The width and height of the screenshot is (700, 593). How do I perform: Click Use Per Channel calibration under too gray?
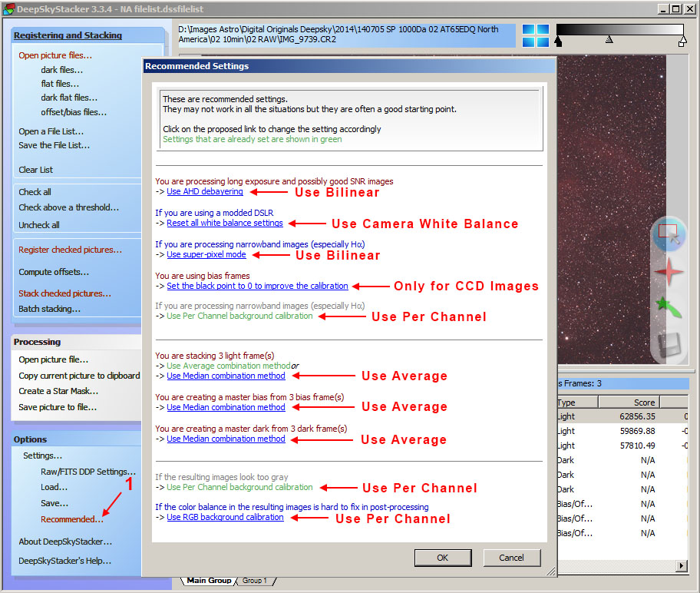tap(239, 487)
